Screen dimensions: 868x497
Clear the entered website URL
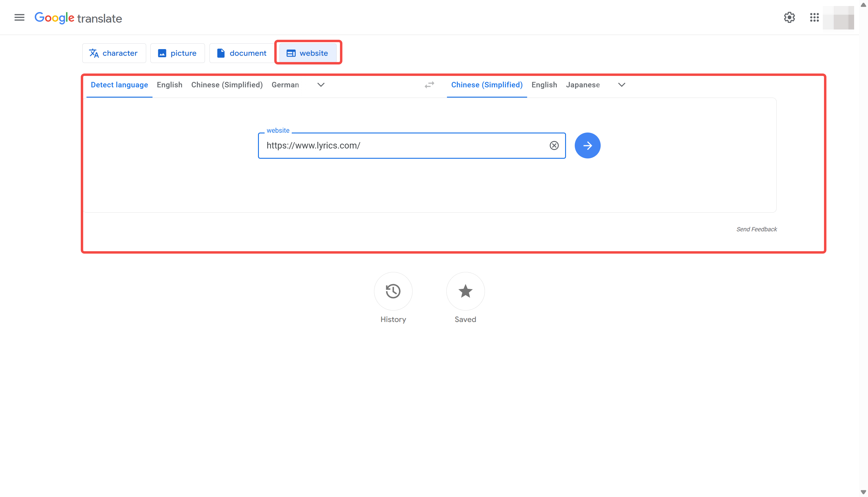(554, 145)
